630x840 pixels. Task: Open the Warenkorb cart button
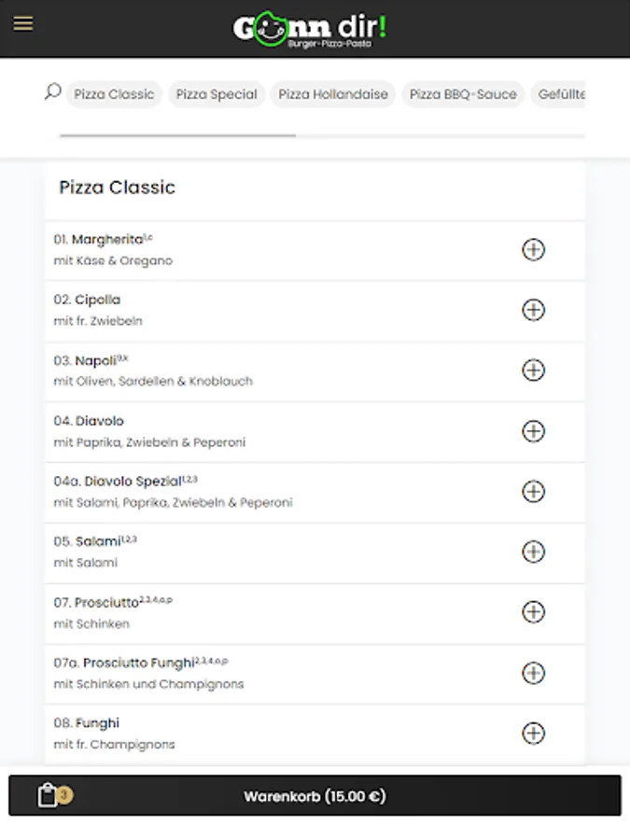point(315,796)
